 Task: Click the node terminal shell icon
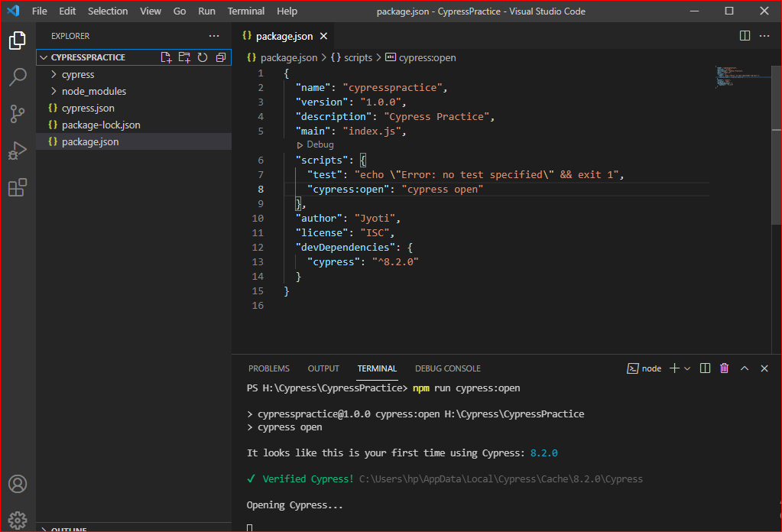[x=632, y=368]
